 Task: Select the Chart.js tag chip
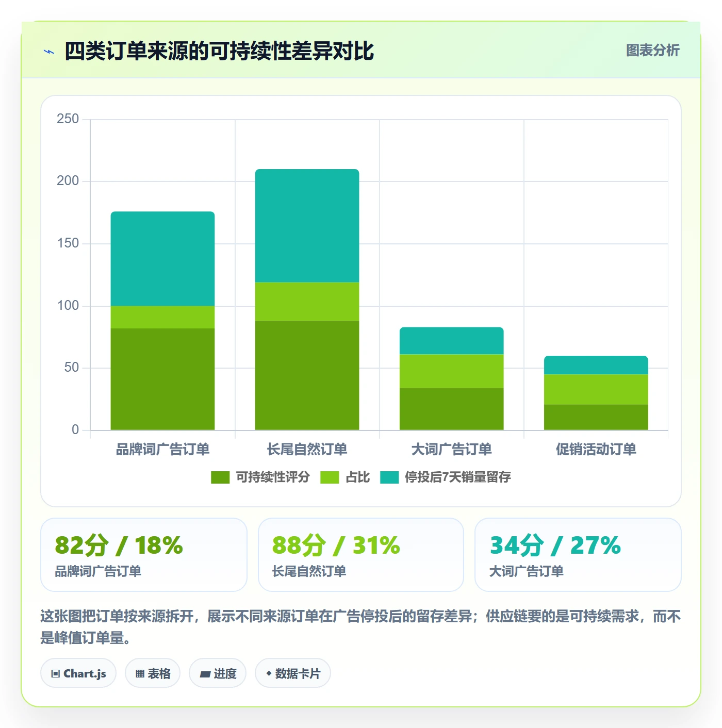click(78, 673)
